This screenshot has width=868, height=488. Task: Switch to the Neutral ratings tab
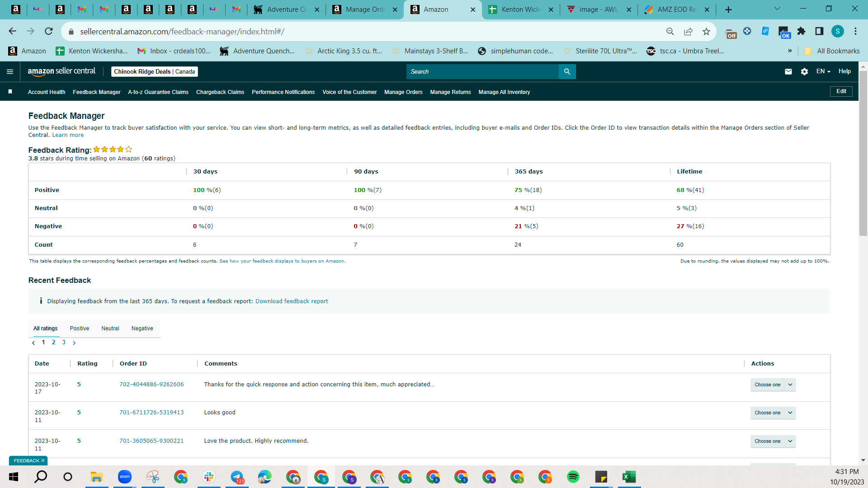tap(110, 328)
